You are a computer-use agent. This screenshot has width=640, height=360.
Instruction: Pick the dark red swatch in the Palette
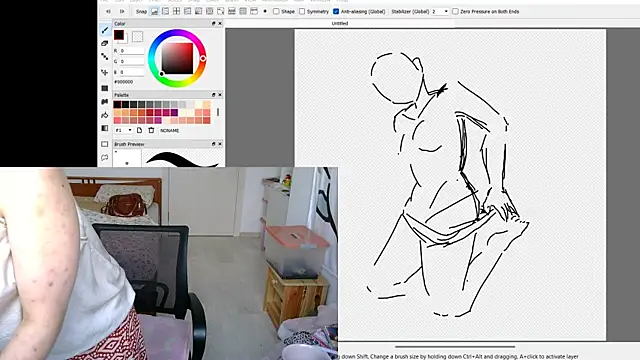(150, 112)
